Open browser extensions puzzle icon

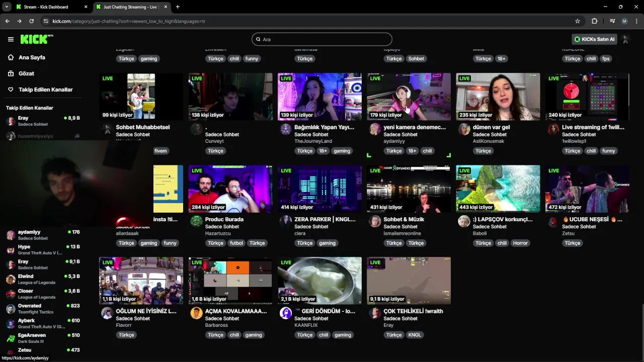594,21
